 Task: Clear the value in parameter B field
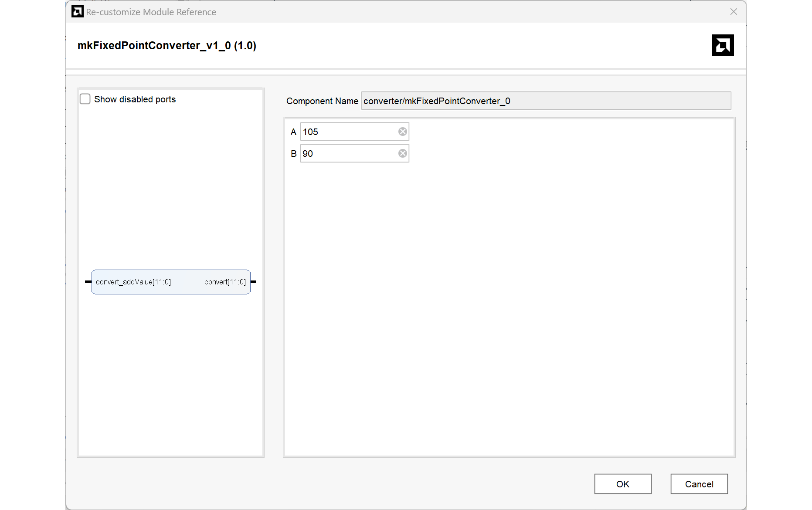tap(402, 153)
